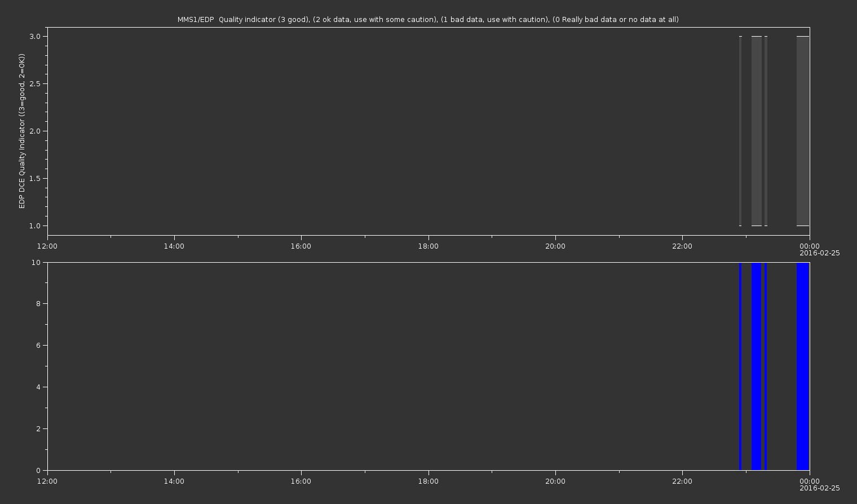Click the EDP DCE Quality Indicator y-axis label
The height and width of the screenshot is (504, 857).
click(22, 131)
